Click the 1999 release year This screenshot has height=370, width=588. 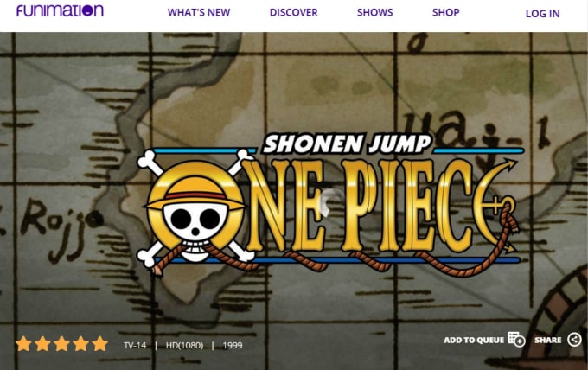coord(233,345)
